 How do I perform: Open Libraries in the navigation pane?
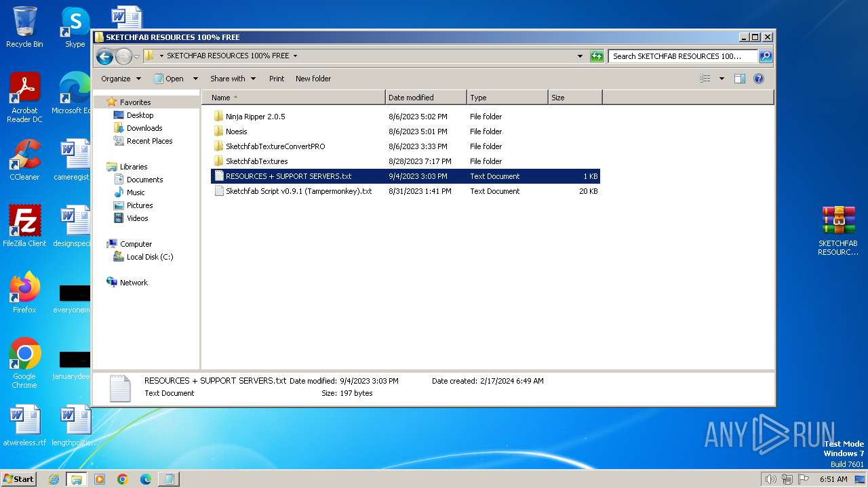[134, 167]
